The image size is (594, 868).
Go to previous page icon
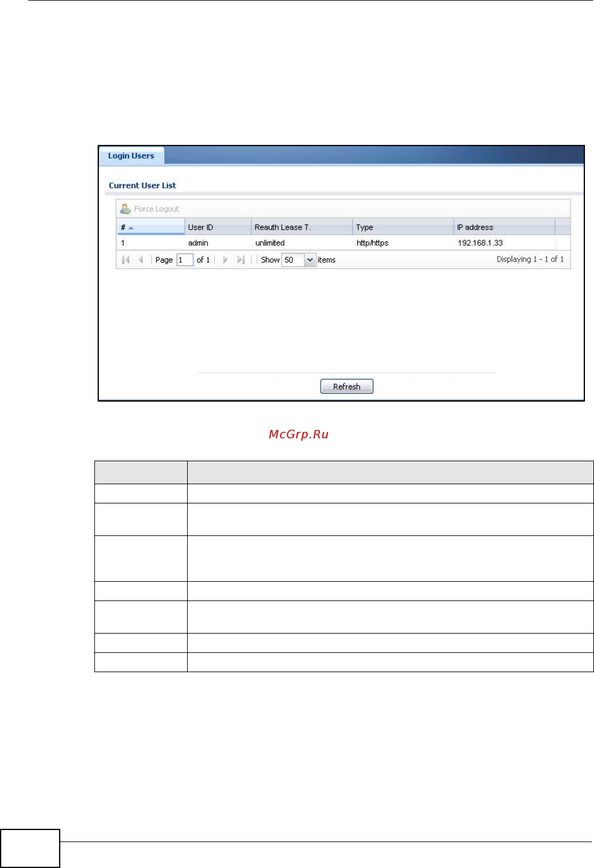pyautogui.click(x=141, y=260)
